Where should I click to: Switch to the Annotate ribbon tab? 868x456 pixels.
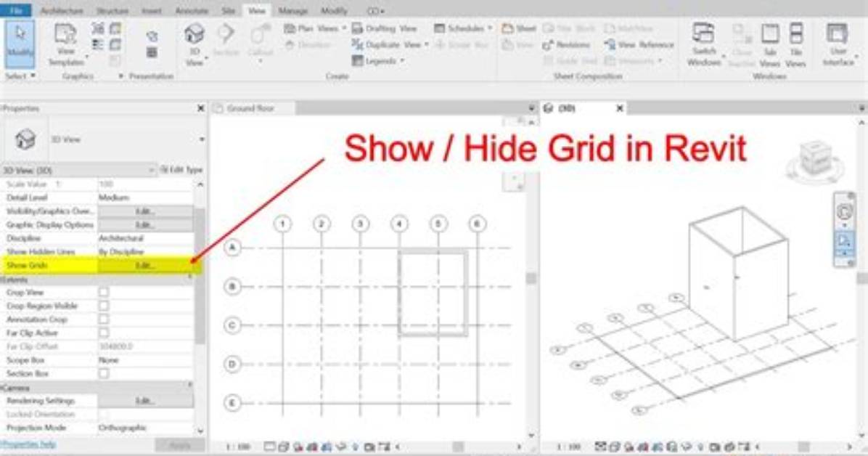[x=191, y=10]
